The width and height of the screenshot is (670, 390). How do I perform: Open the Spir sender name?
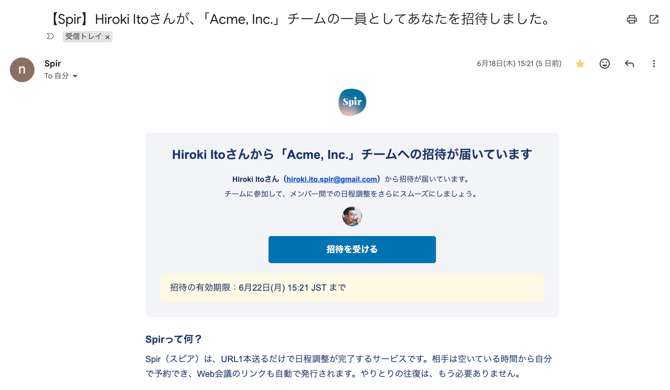[53, 64]
